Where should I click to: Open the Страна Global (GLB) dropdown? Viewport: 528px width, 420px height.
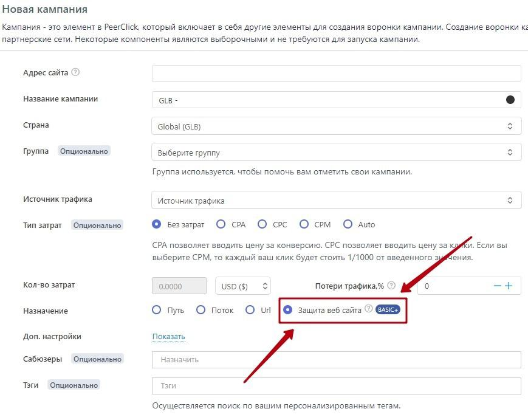tap(336, 126)
